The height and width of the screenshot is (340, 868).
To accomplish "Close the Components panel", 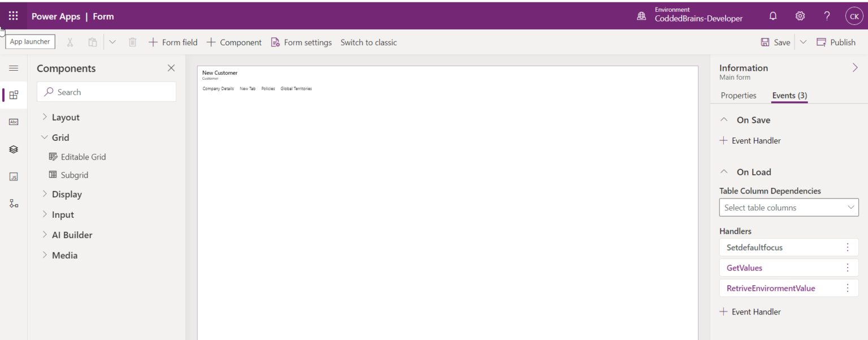I will pyautogui.click(x=171, y=68).
